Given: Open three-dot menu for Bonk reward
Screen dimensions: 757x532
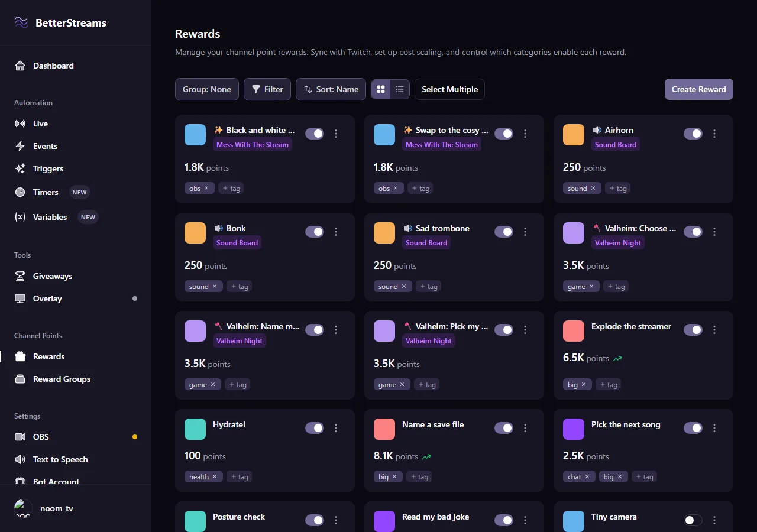Looking at the screenshot, I should click(336, 232).
